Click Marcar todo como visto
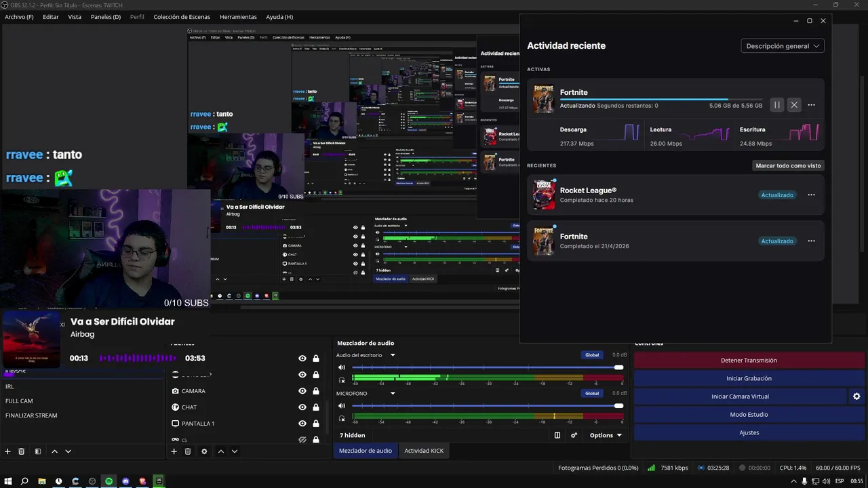 point(788,165)
